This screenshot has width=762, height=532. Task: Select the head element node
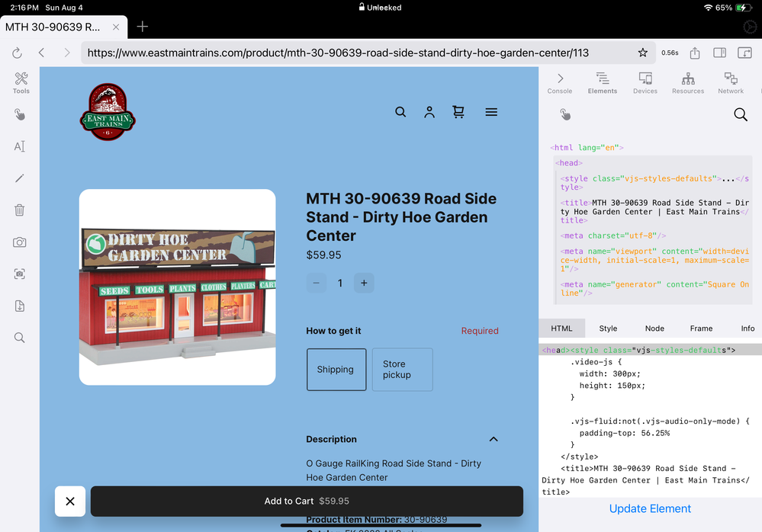pyautogui.click(x=568, y=163)
